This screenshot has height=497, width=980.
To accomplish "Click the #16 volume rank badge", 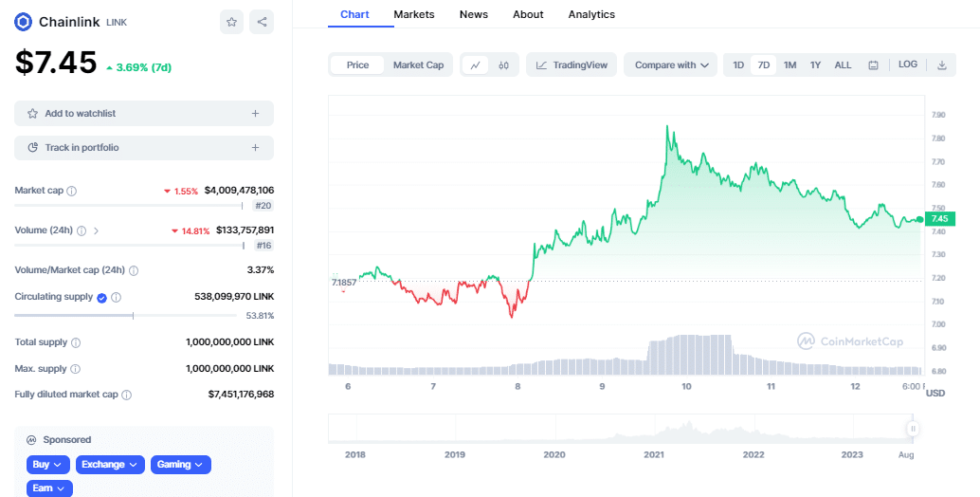I will [263, 246].
